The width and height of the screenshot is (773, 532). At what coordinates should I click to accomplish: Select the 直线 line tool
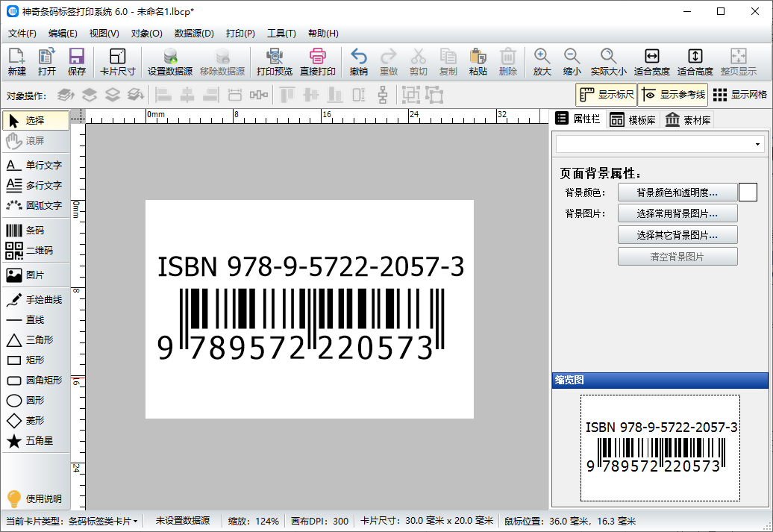pyautogui.click(x=36, y=320)
